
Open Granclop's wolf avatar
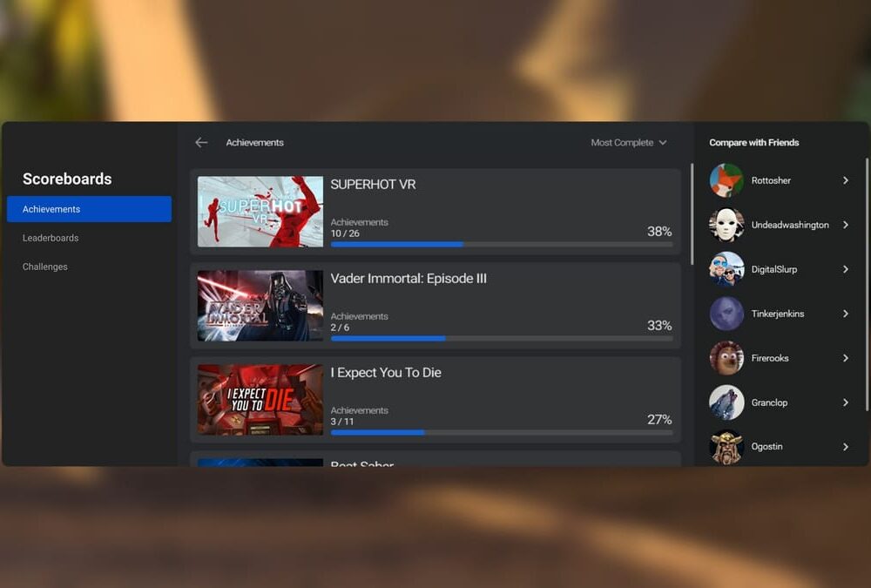[x=726, y=402]
